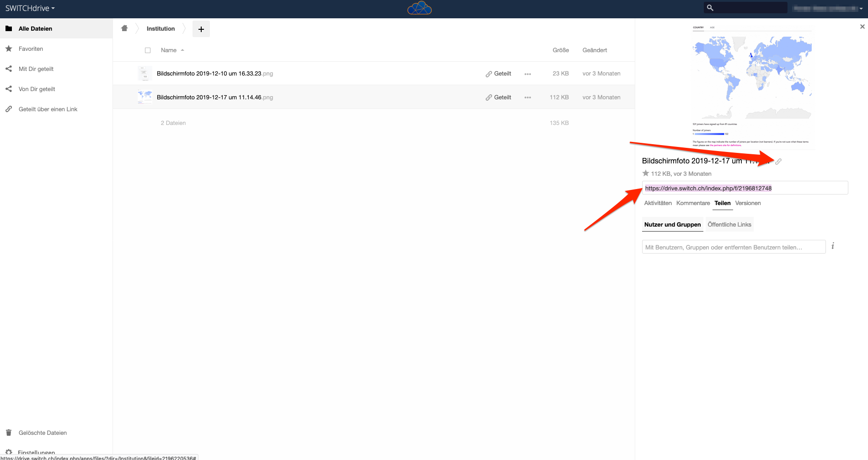Open the Kommentare tab
This screenshot has height=460, width=868.
pyautogui.click(x=693, y=203)
